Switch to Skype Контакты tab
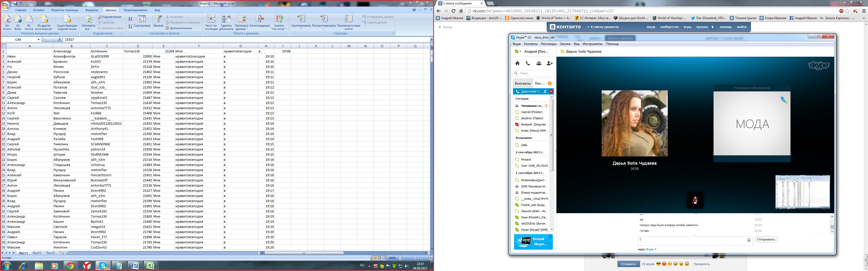868x271 pixels. 523,83
